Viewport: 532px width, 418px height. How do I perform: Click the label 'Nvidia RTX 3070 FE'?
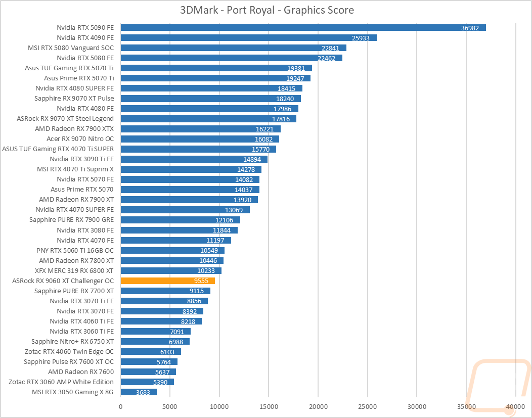coord(85,311)
